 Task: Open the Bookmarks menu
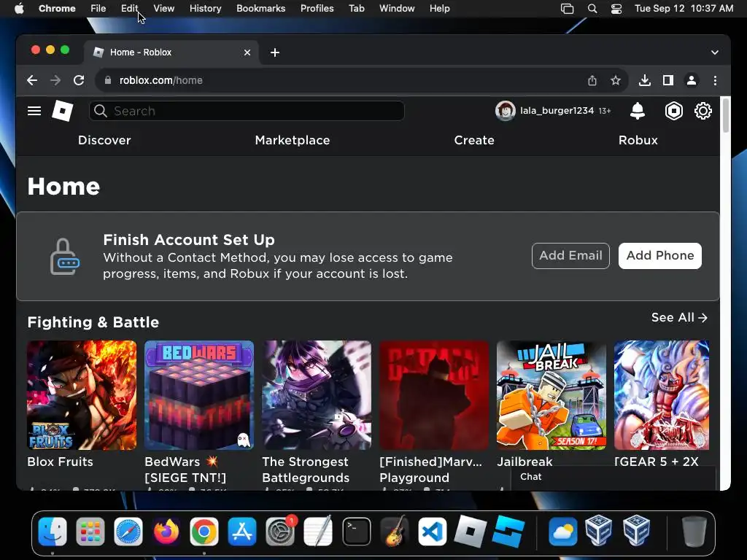click(260, 9)
